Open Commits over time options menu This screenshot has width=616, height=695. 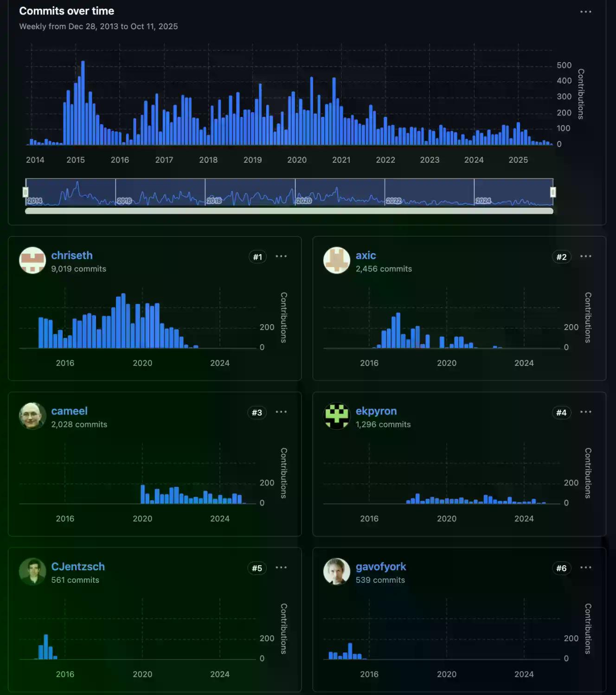[x=585, y=12]
